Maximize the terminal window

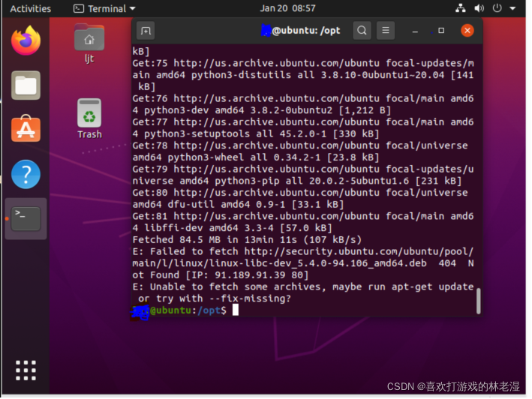[441, 31]
